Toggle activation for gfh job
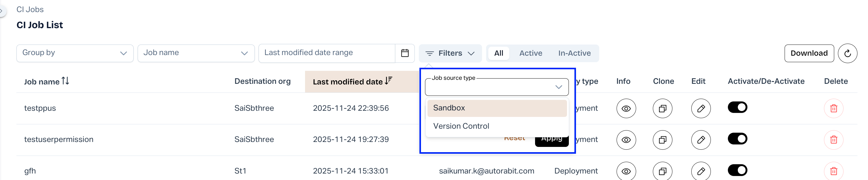Viewport: 868px width, 180px height. coord(737,170)
